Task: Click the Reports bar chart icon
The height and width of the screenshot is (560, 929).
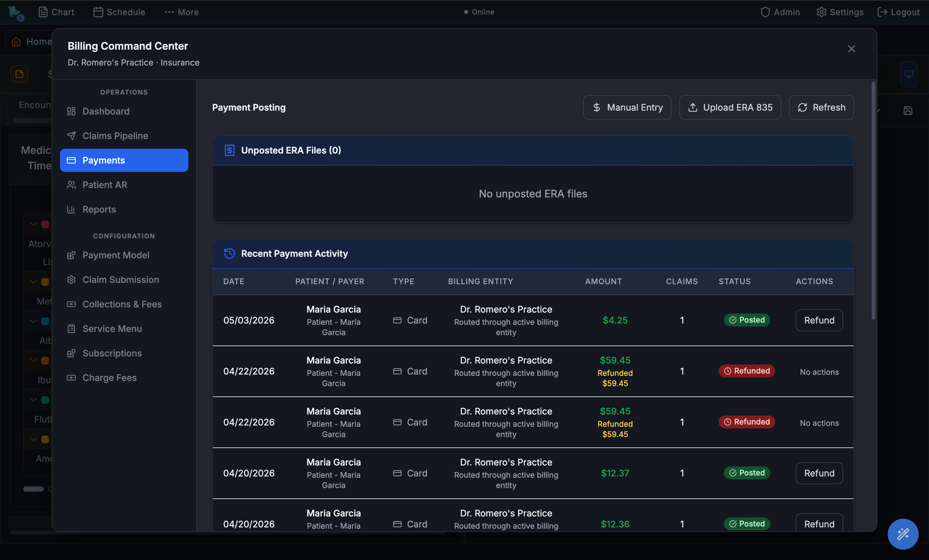Action: click(x=71, y=209)
